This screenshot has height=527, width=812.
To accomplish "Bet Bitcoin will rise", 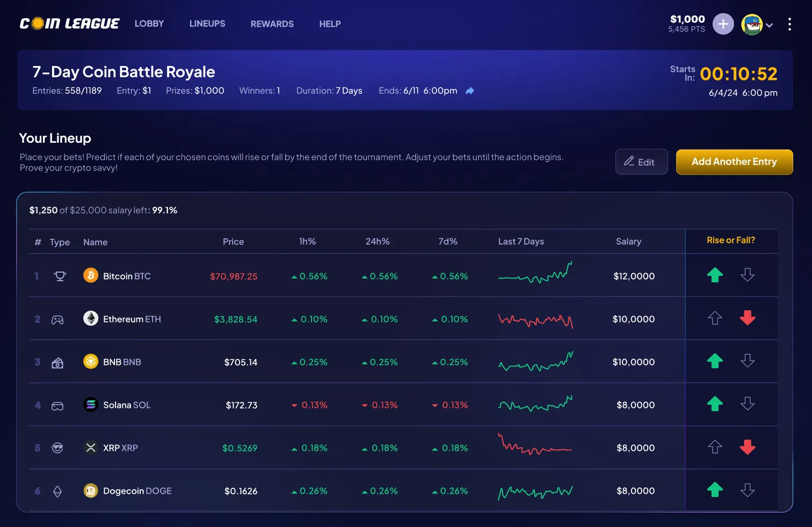I will (715, 275).
